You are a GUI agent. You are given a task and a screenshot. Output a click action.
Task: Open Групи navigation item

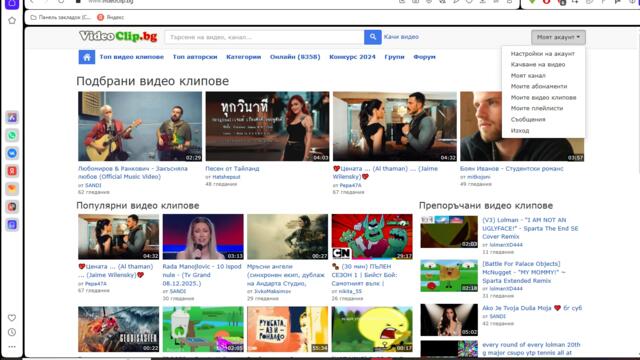pyautogui.click(x=394, y=57)
